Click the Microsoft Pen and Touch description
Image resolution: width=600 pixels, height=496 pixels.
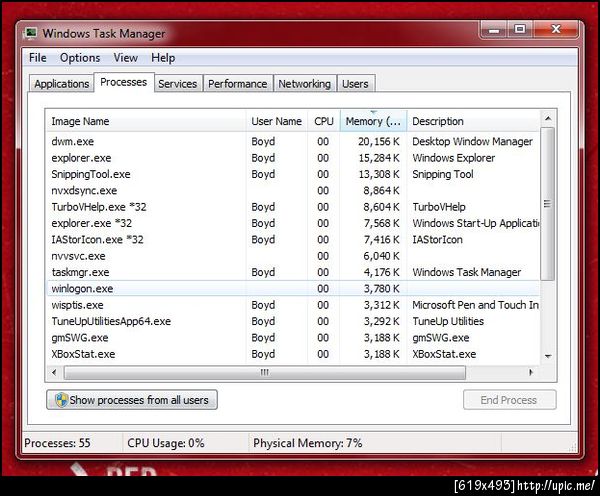[x=475, y=305]
